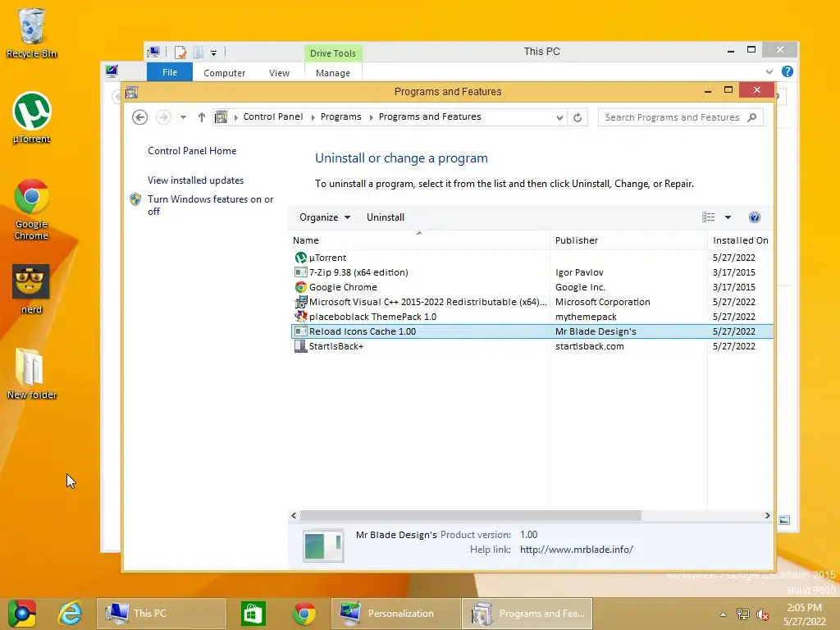This screenshot has width=840, height=630.
Task: Open Chrome from the taskbar
Action: 304,614
